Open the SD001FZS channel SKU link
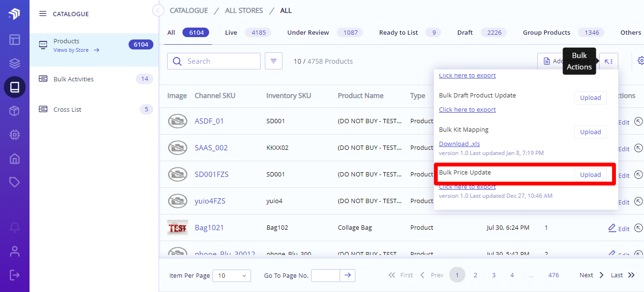 tap(211, 174)
